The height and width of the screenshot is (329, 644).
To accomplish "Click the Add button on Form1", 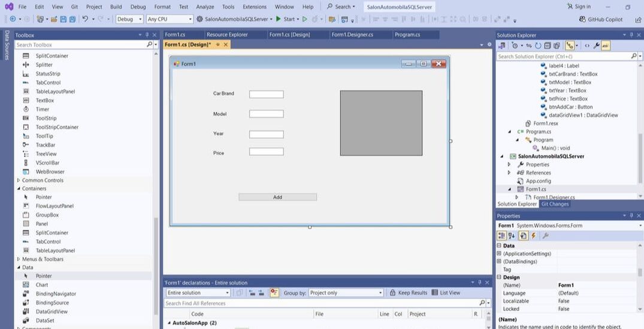I will click(277, 197).
